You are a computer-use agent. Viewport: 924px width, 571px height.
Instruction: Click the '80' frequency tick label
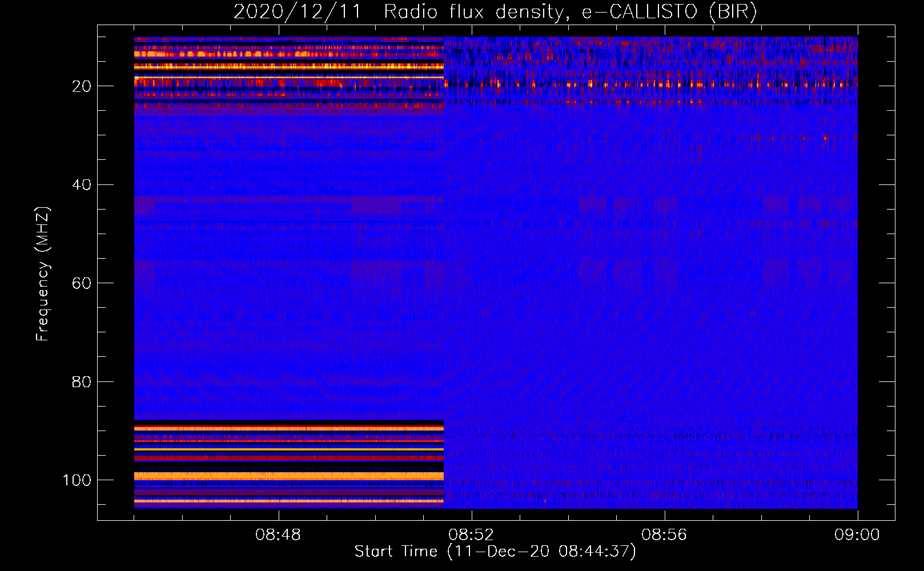(x=82, y=381)
